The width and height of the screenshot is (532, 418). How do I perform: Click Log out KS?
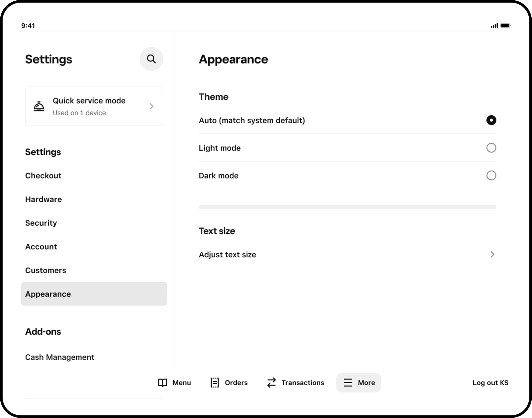point(490,383)
